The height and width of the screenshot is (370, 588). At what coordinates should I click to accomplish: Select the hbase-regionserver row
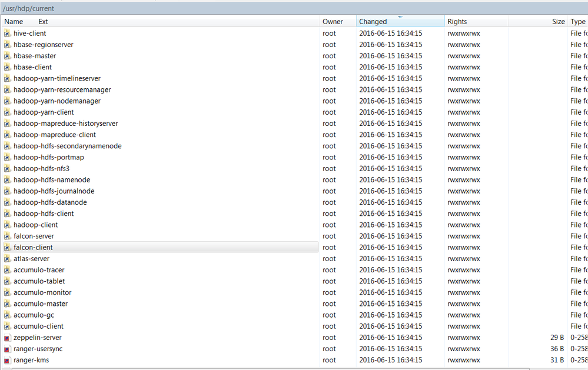(x=118, y=45)
